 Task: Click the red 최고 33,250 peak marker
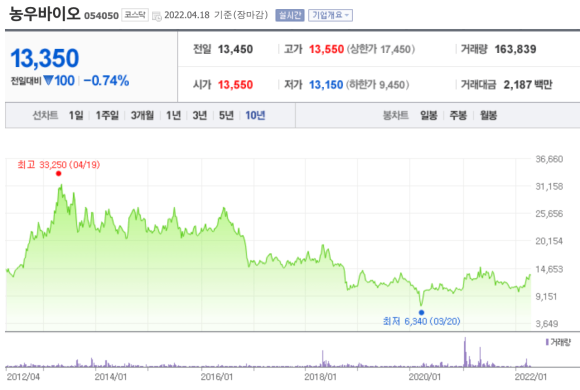[58, 174]
